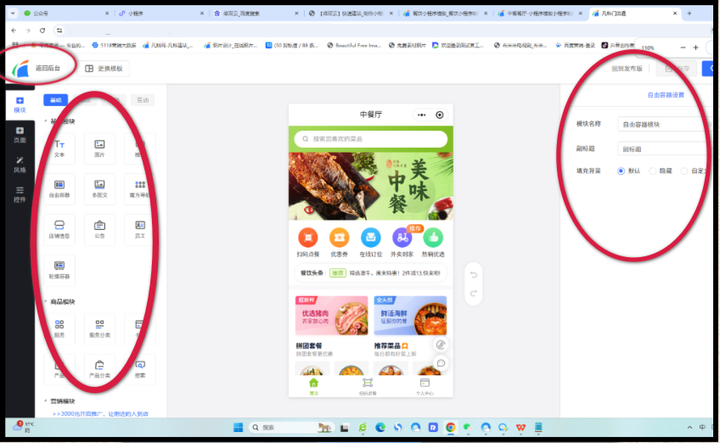This screenshot has width=720, height=443.
Task: Click the 副标题 input field
Action: pyautogui.click(x=663, y=149)
